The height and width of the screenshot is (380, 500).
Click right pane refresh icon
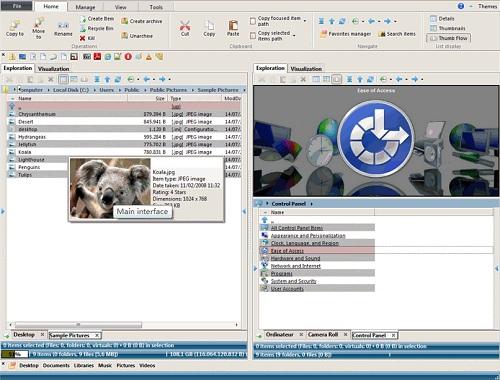pos(370,79)
